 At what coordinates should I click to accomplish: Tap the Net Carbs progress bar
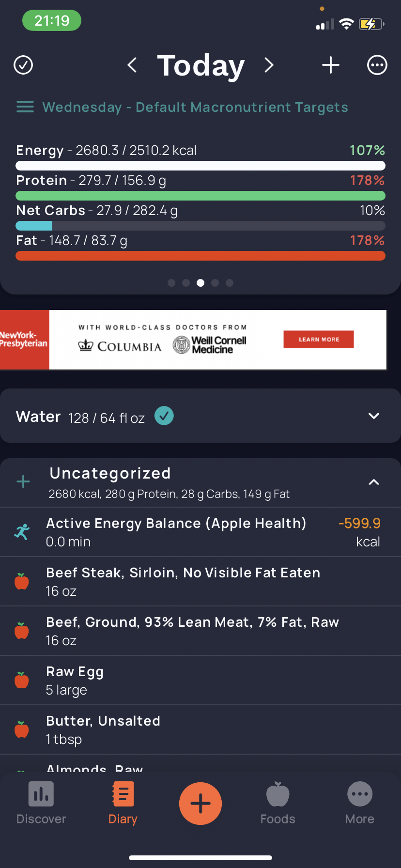click(x=200, y=226)
